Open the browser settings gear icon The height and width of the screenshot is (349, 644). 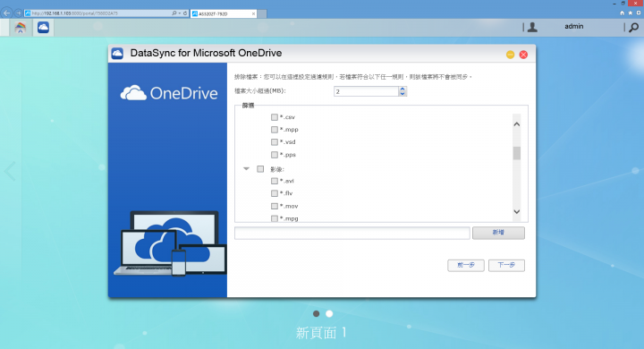point(639,13)
